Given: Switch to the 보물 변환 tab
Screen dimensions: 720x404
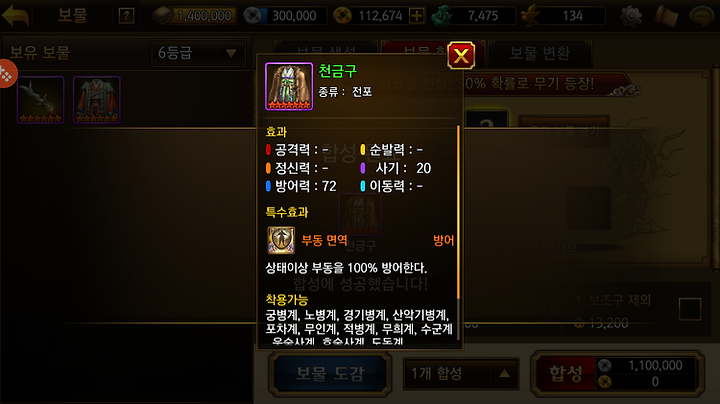Looking at the screenshot, I should point(540,54).
